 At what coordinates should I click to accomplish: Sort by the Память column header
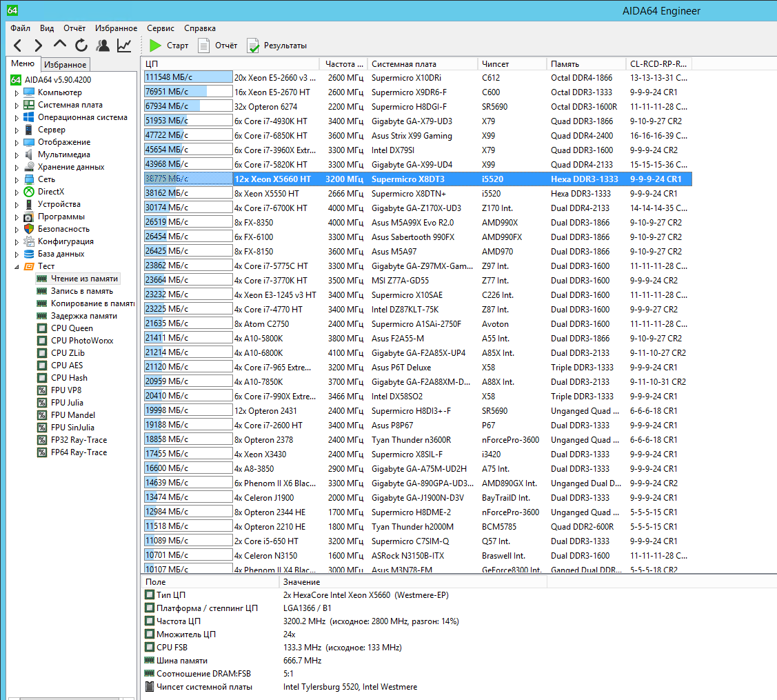point(586,64)
